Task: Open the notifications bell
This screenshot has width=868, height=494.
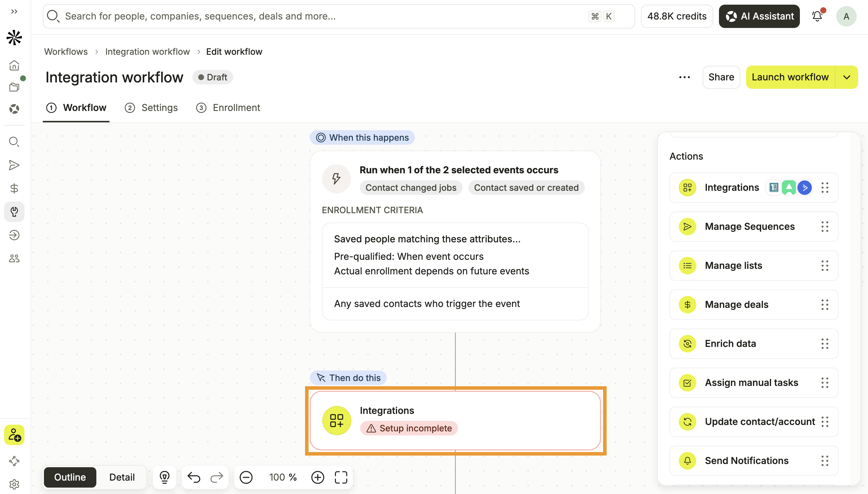Action: (x=817, y=16)
